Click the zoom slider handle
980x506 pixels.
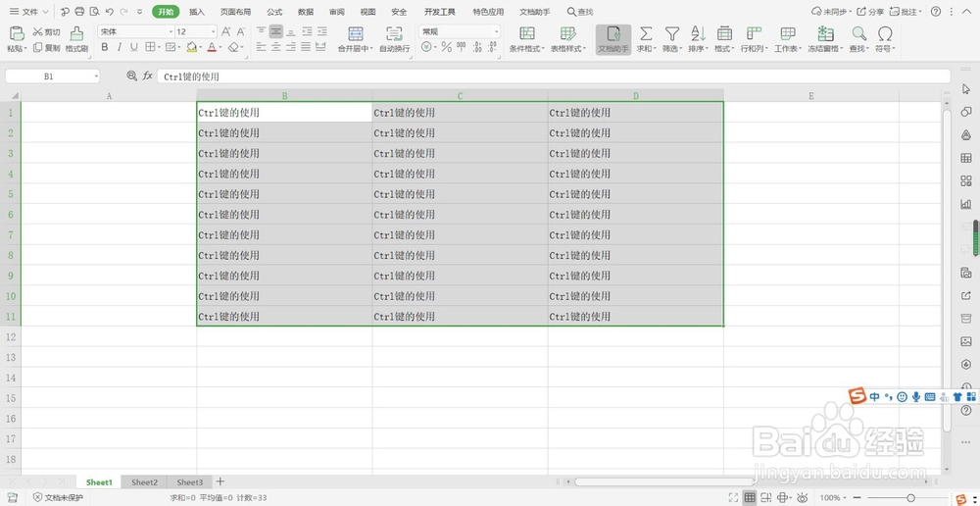(910, 498)
